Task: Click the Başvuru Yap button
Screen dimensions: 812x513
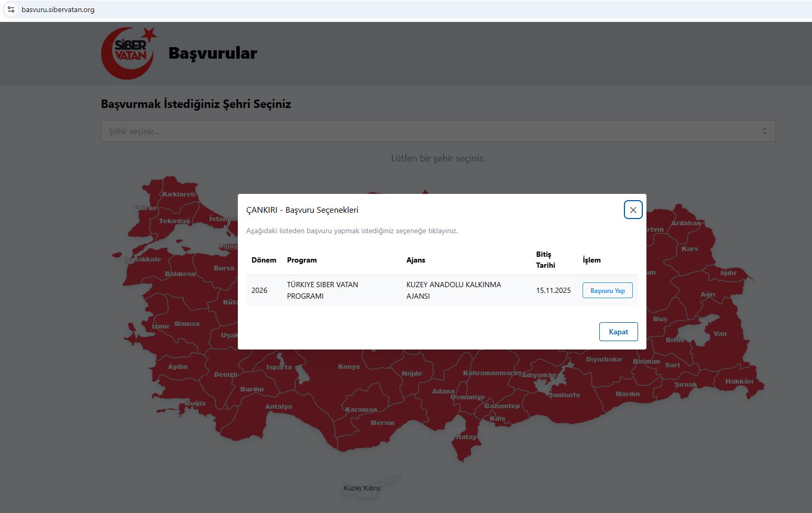Action: pos(607,290)
